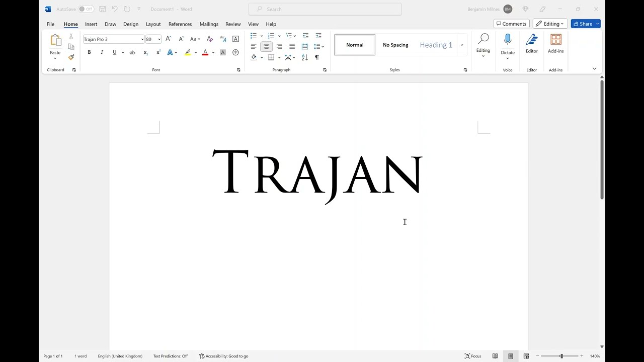Expand the Styles gallery arrow

[x=462, y=45]
